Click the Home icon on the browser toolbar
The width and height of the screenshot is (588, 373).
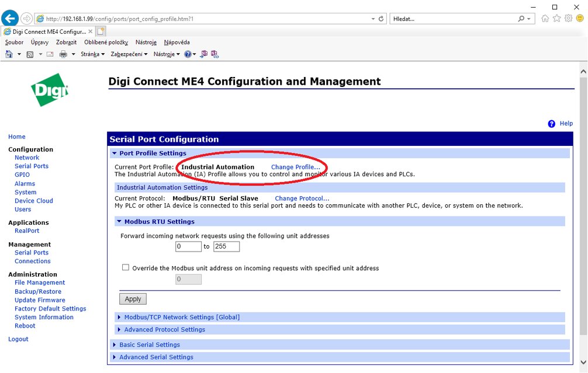9,54
